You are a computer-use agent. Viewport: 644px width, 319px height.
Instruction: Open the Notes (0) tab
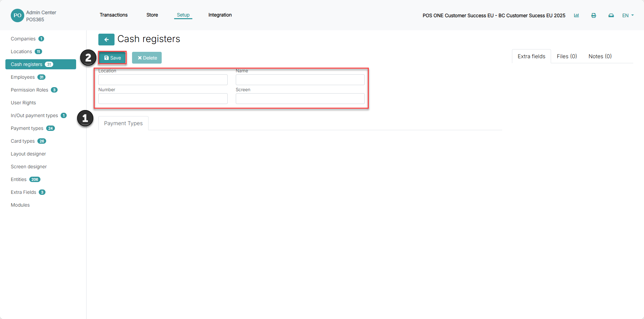click(x=600, y=56)
